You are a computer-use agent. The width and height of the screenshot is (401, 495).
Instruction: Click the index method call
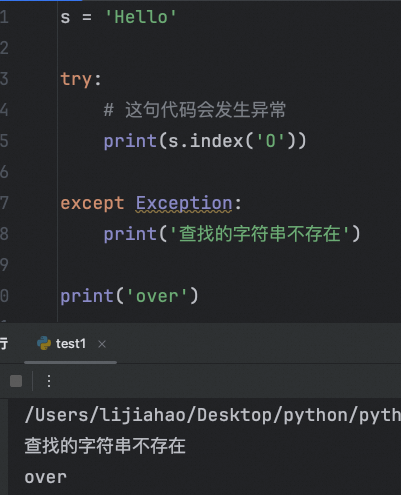[216, 141]
